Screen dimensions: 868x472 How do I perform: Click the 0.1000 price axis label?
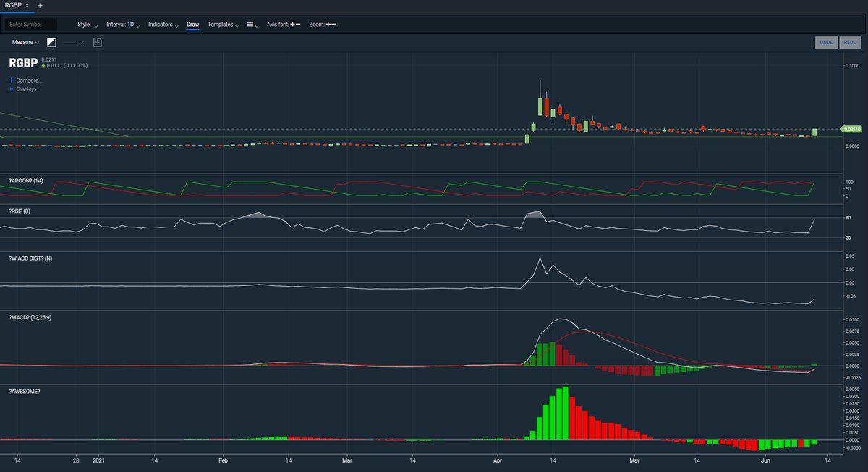click(x=851, y=66)
